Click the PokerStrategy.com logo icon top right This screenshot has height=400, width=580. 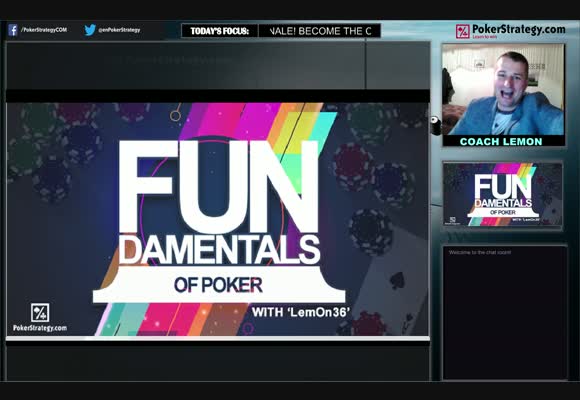(462, 31)
